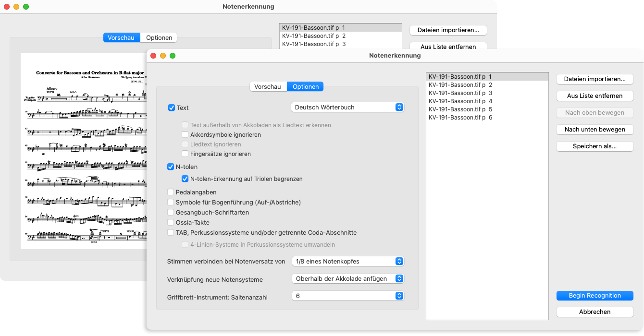Click the Speichern als button
The height and width of the screenshot is (336, 644).
[594, 146]
